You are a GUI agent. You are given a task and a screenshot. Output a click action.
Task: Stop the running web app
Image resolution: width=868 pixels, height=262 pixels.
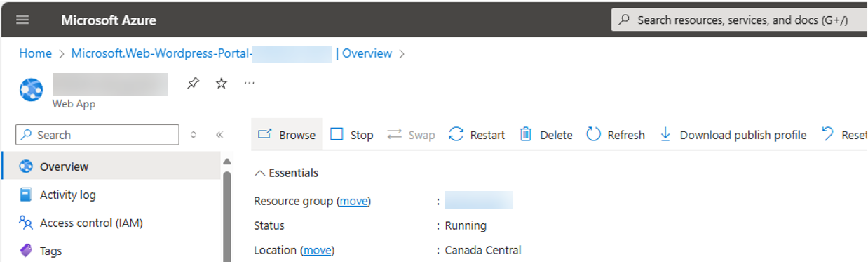(351, 134)
